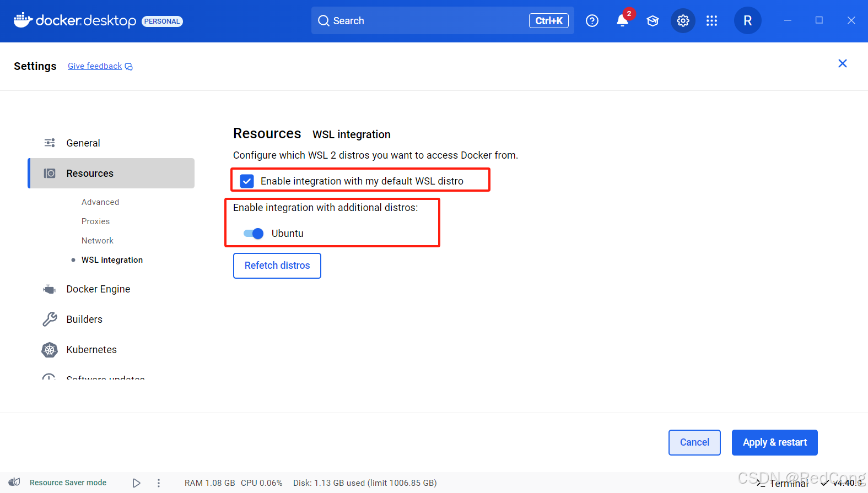Open the Kubernetes settings section

pyautogui.click(x=91, y=350)
